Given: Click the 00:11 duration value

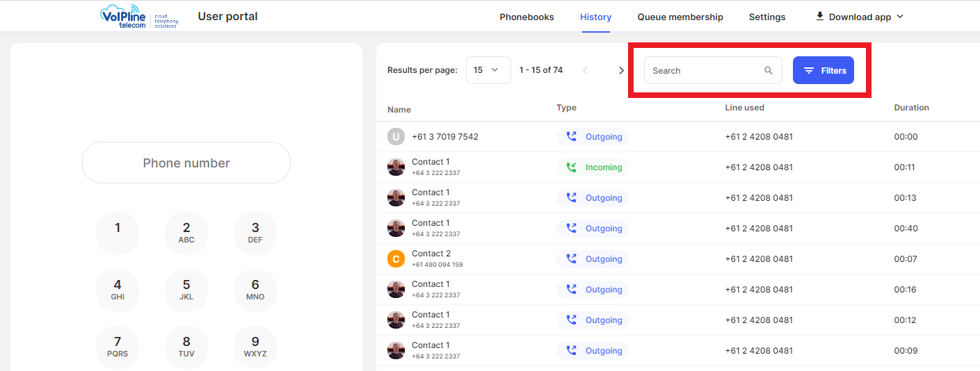Looking at the screenshot, I should click(x=906, y=167).
